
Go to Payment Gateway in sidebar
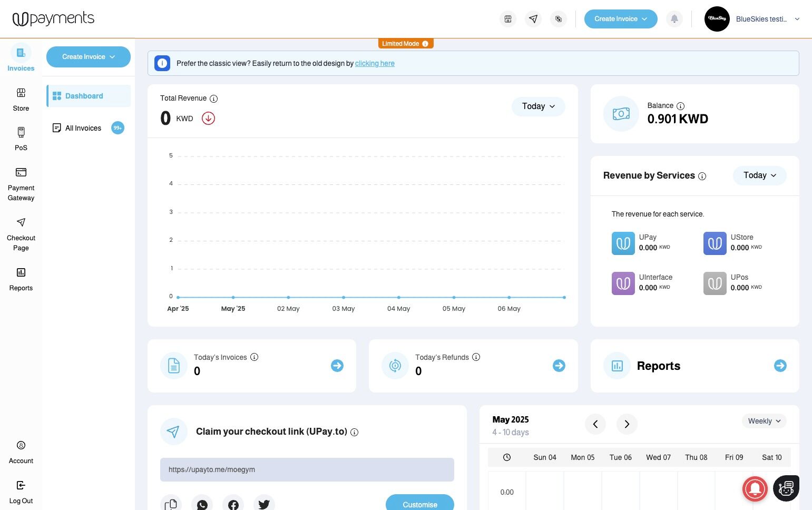pos(21,184)
